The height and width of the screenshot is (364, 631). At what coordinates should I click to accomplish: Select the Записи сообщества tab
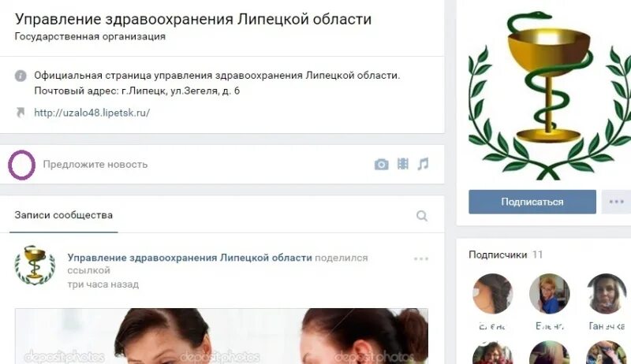pyautogui.click(x=64, y=215)
